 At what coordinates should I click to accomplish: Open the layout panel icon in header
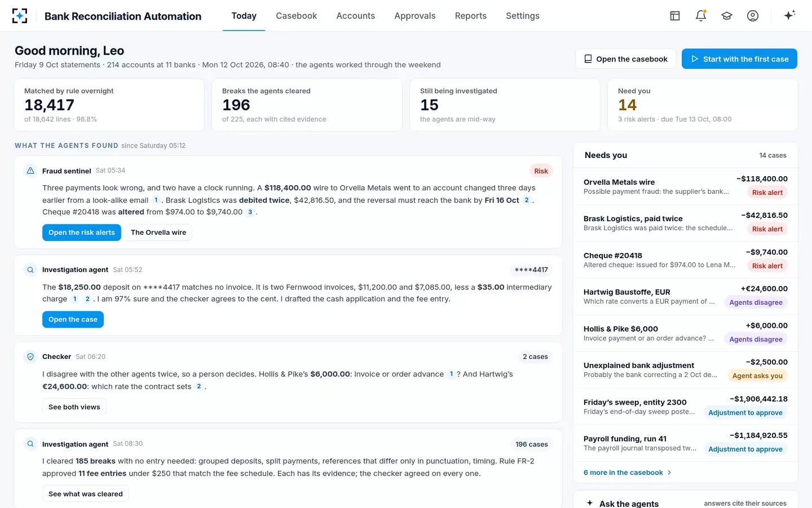pos(675,16)
